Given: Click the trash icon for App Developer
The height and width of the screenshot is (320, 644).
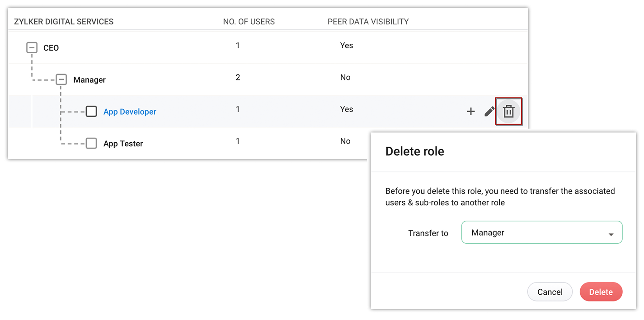Looking at the screenshot, I should pos(508,111).
